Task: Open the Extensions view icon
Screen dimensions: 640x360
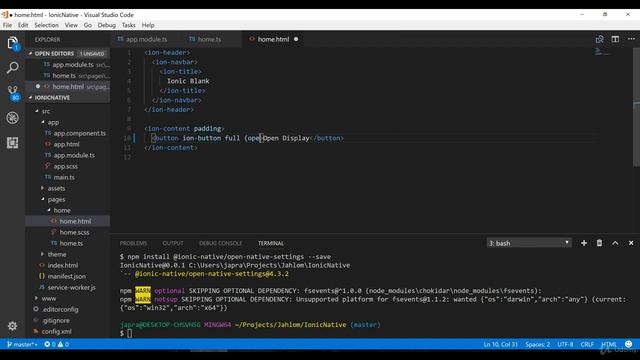Action: 13,143
